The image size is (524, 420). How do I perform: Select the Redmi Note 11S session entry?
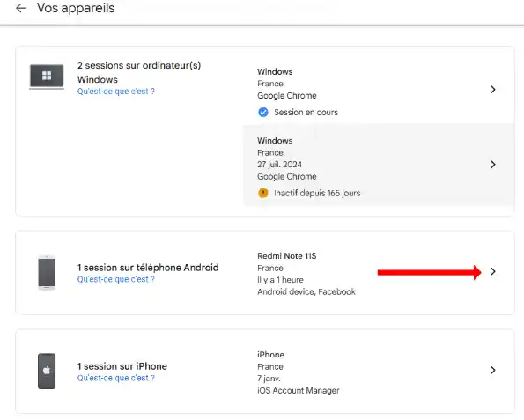(x=379, y=273)
